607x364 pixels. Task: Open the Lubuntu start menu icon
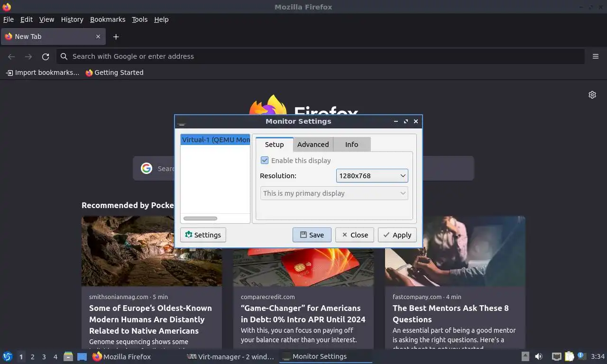(x=8, y=356)
